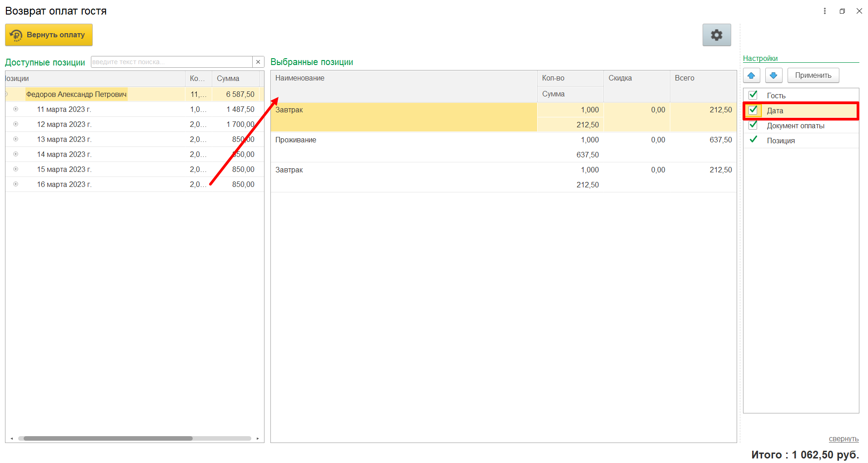
Task: Click the Настройки section title
Action: tap(760, 58)
